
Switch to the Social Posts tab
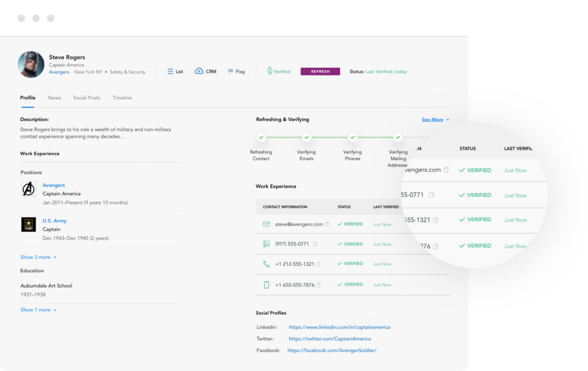click(x=87, y=98)
